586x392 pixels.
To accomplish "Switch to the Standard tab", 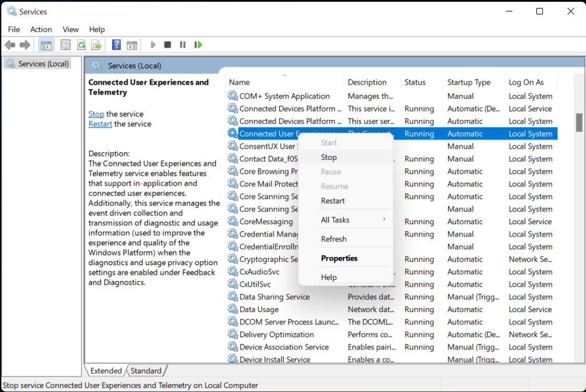I will (146, 371).
